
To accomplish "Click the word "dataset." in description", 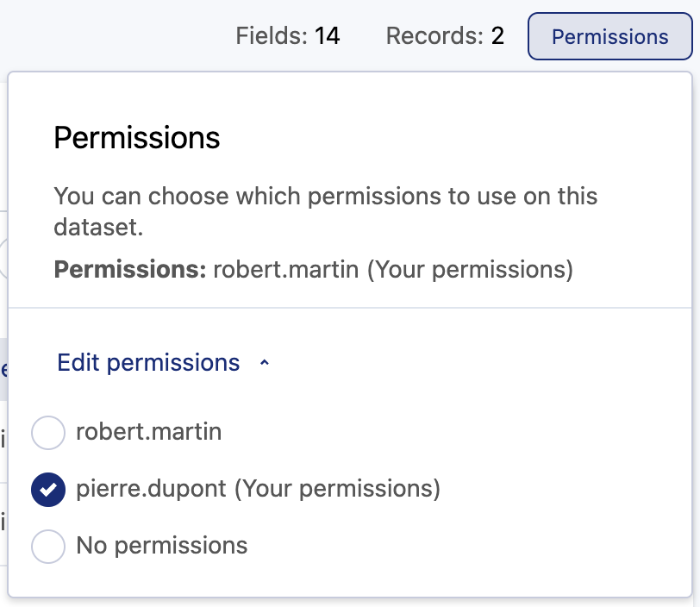I will 97,228.
